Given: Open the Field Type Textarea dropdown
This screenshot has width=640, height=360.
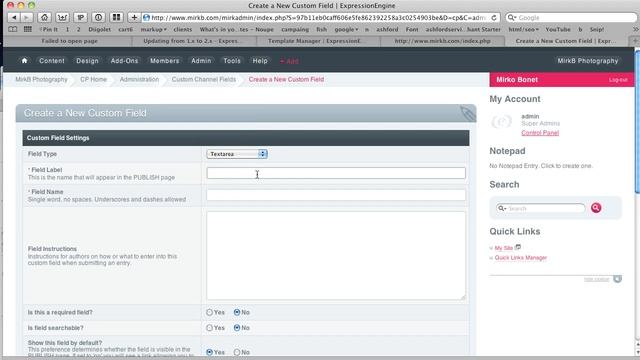Looking at the screenshot, I should pyautogui.click(x=237, y=154).
